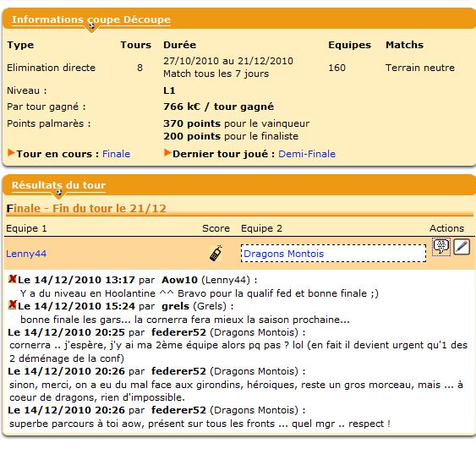Click orange arrow beside Dernier tour joué
This screenshot has width=476, height=465.
click(167, 152)
